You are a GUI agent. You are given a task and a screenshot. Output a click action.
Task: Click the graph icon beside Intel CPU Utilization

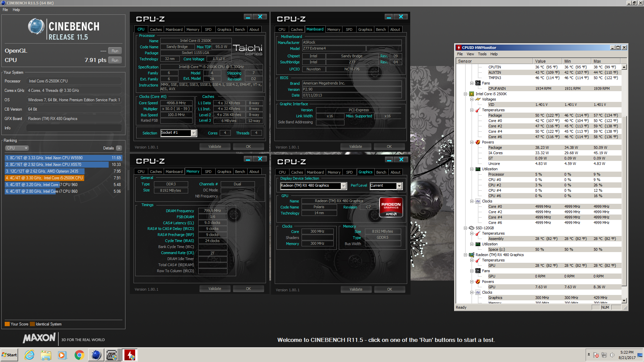coord(478,169)
